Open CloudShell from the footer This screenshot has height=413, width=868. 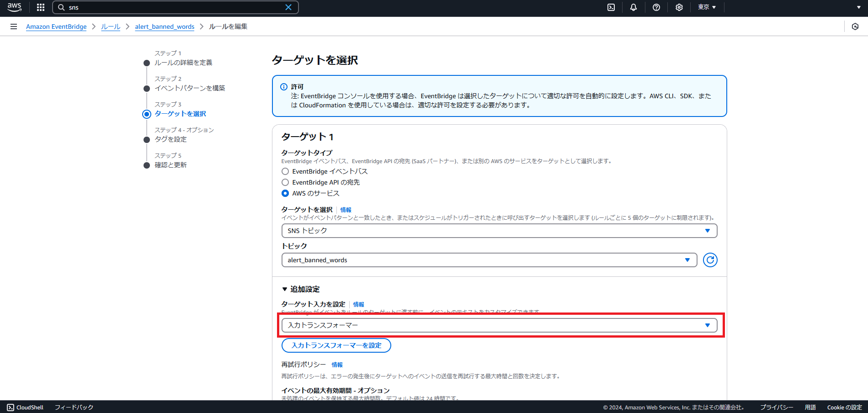(26, 407)
